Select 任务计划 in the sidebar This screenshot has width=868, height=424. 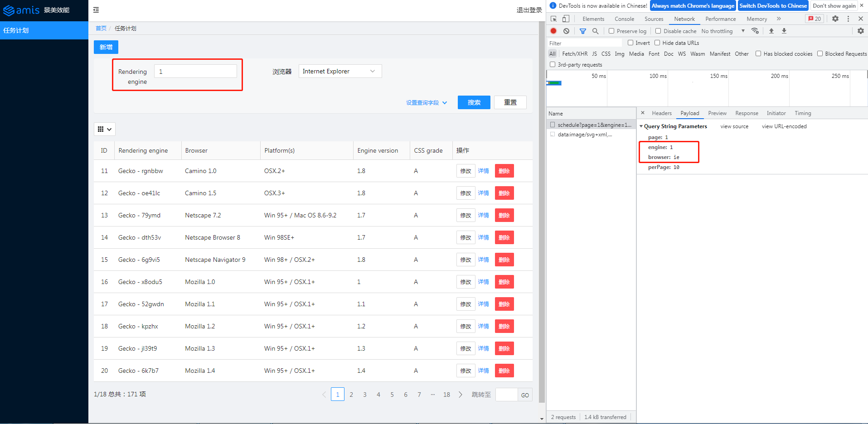[44, 30]
